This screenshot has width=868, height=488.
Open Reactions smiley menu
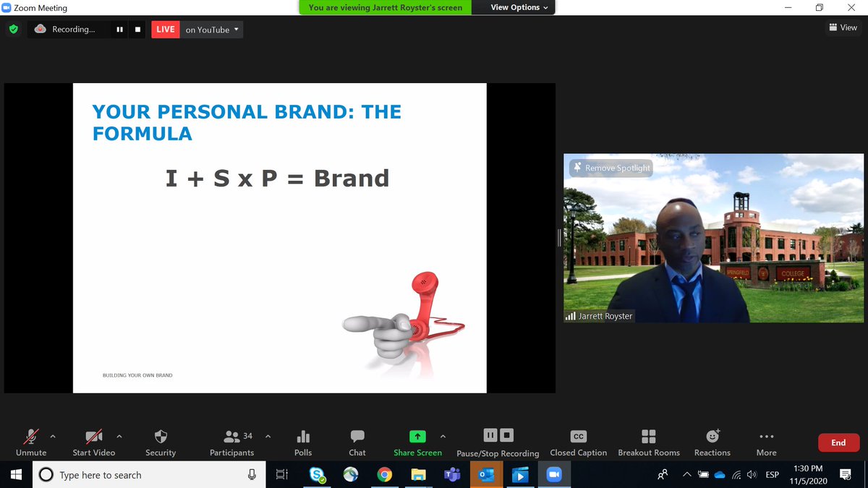(712, 442)
